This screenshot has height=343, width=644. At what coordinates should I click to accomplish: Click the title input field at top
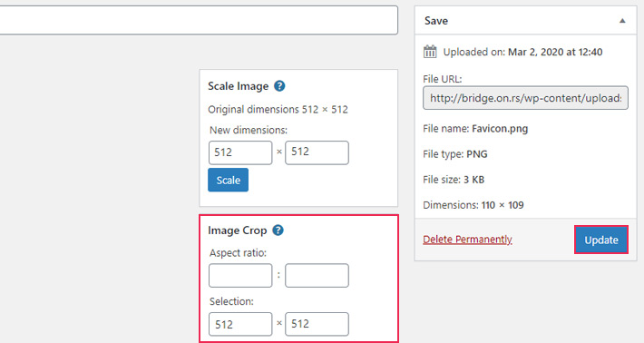199,20
